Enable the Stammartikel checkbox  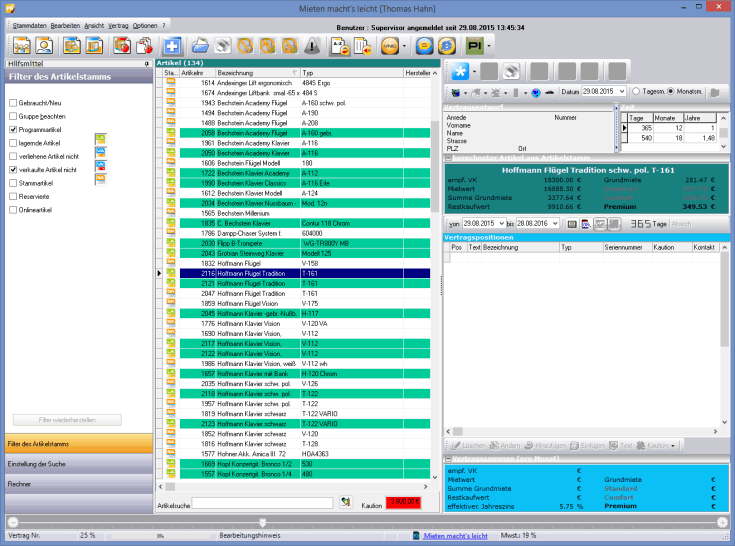pyautogui.click(x=13, y=183)
